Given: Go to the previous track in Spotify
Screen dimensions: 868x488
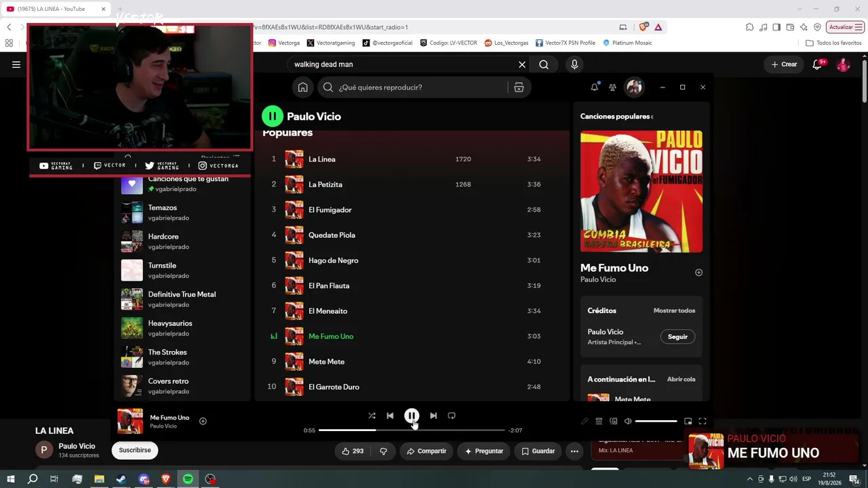Looking at the screenshot, I should tap(390, 415).
